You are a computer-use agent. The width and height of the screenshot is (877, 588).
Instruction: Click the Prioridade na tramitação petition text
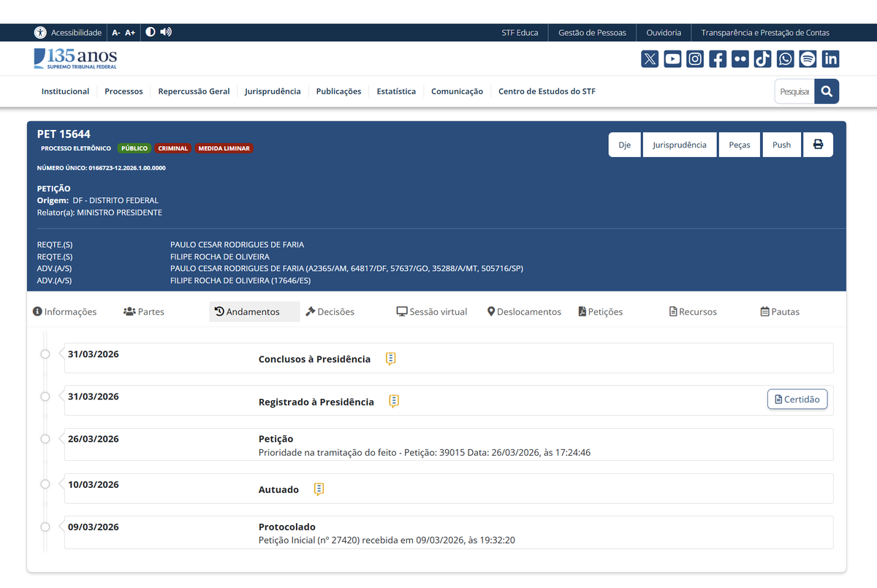425,453
